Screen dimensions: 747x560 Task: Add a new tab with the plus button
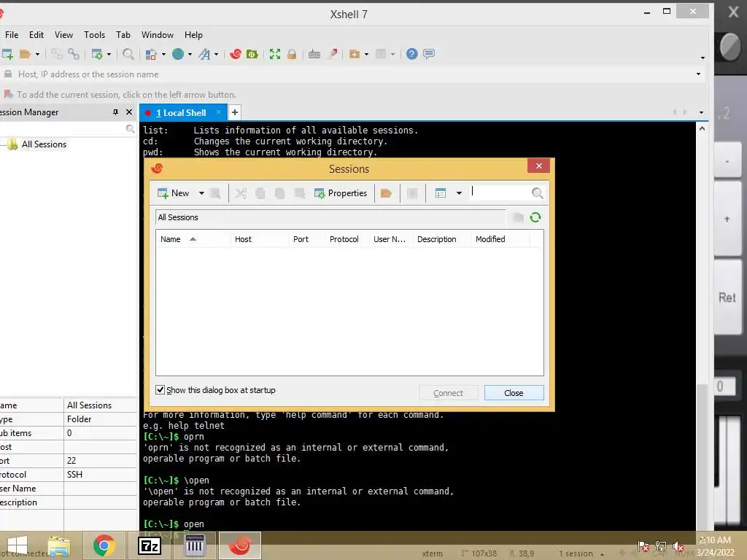tap(235, 113)
